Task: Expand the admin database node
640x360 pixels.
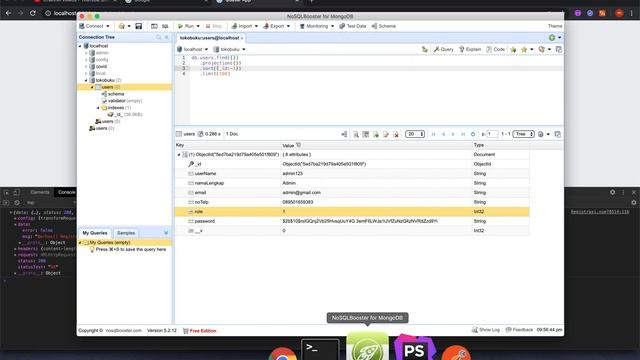Action: (87, 53)
